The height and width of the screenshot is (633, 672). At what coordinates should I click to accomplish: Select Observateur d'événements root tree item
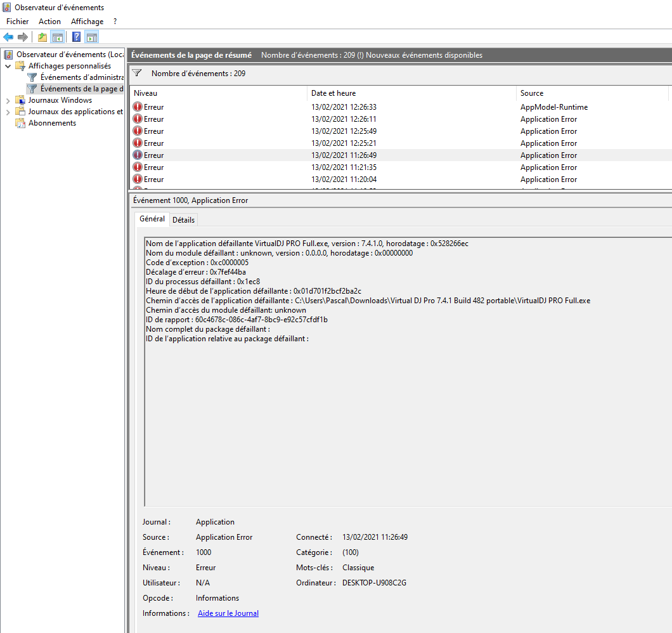pos(70,55)
